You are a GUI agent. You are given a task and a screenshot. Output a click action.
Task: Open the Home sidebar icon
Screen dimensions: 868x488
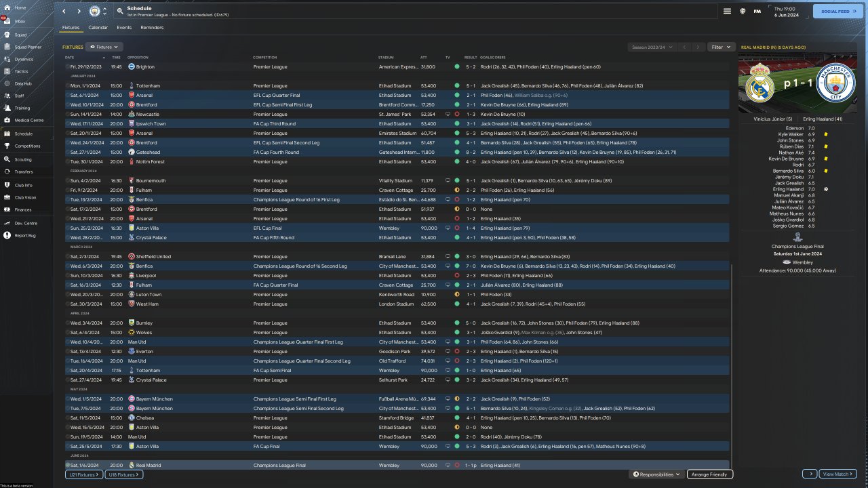(x=6, y=8)
